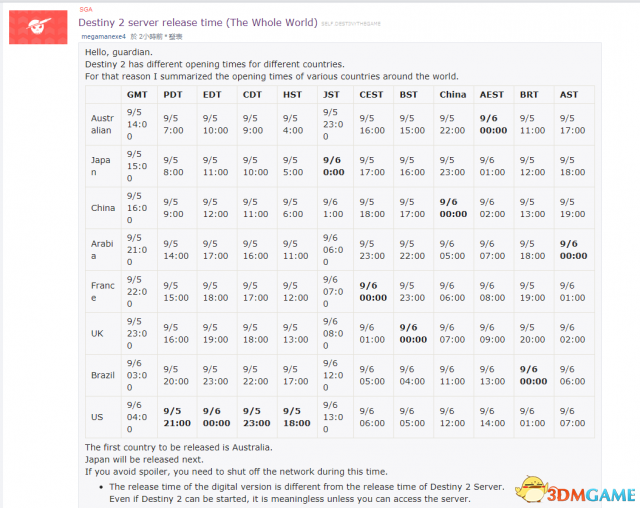The height and width of the screenshot is (508, 640).
Task: Click the 9/6 14:00 AEST cell in US row
Action: pos(492,417)
